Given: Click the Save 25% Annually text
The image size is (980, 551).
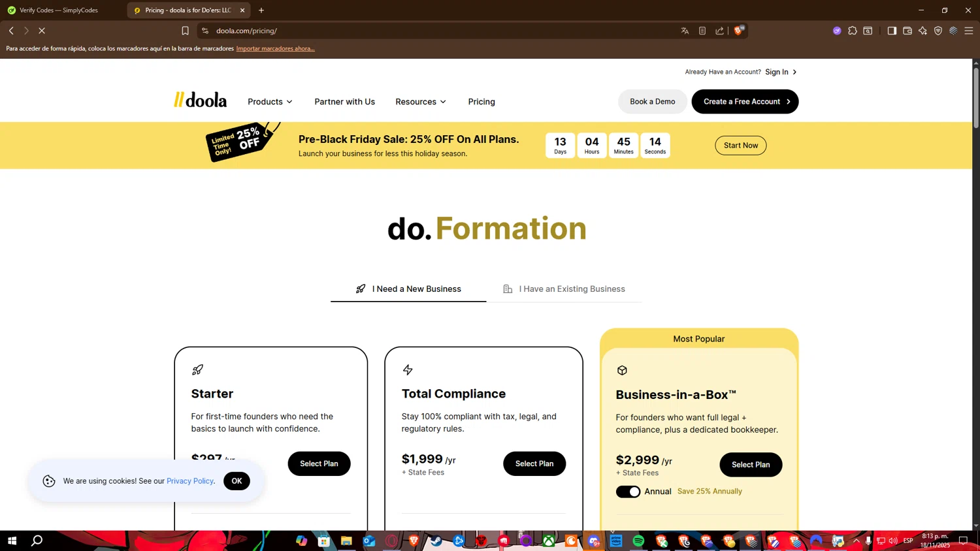Looking at the screenshot, I should pyautogui.click(x=710, y=492).
